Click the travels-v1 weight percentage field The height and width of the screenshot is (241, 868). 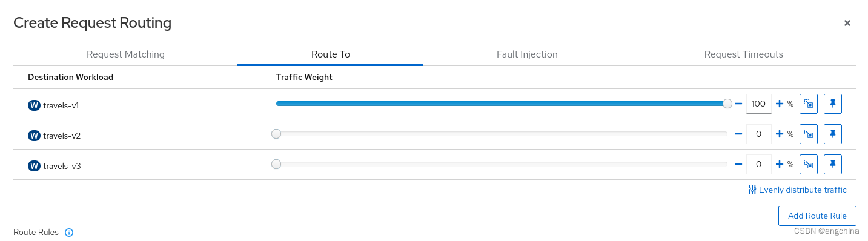point(759,104)
